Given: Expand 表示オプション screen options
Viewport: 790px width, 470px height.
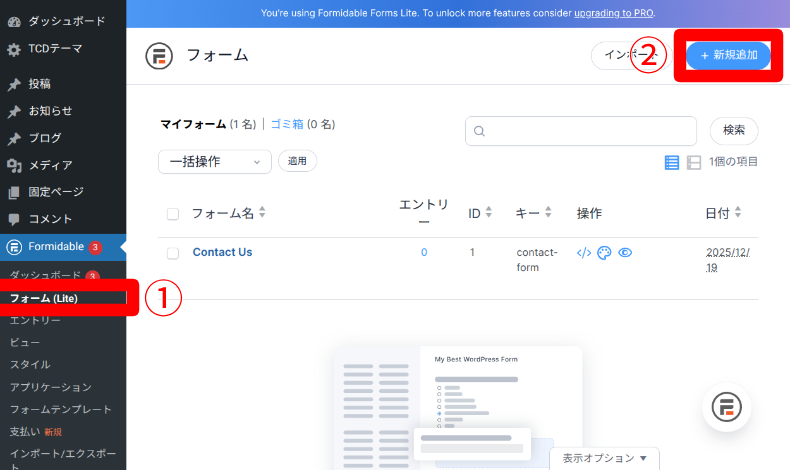Looking at the screenshot, I should (604, 458).
